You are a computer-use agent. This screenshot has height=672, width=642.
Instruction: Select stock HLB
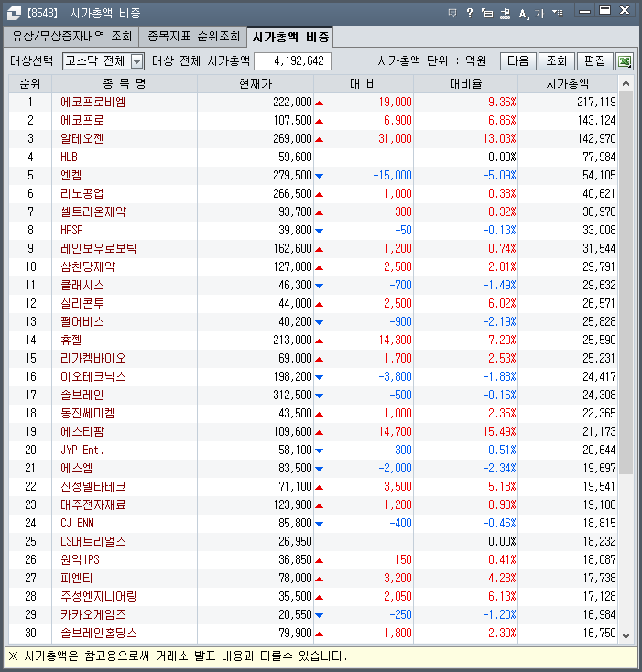(x=69, y=157)
